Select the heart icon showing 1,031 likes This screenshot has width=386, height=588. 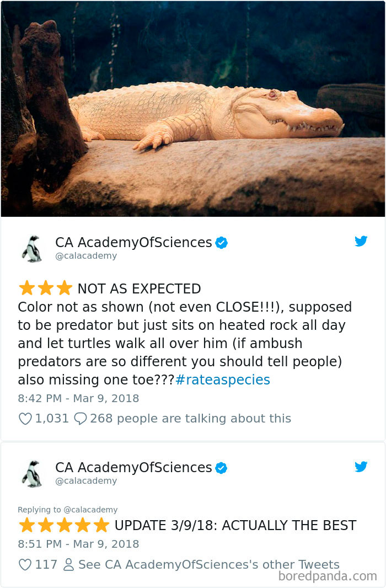(x=25, y=419)
